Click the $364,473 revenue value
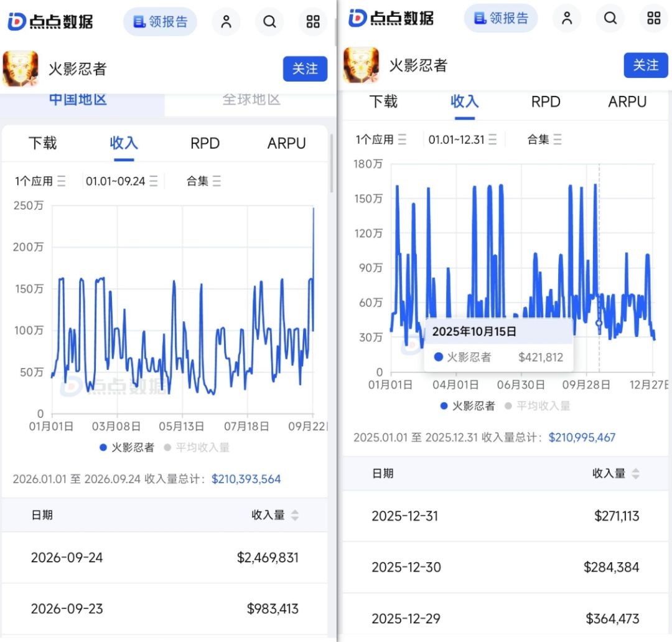This screenshot has height=642, width=672. click(612, 618)
